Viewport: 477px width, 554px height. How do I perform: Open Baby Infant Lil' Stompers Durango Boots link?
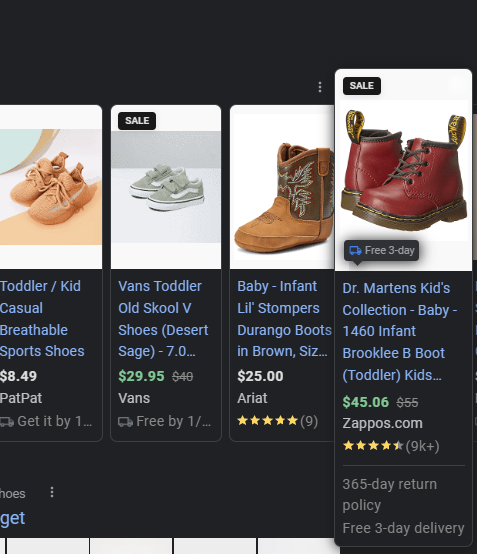[x=284, y=319]
